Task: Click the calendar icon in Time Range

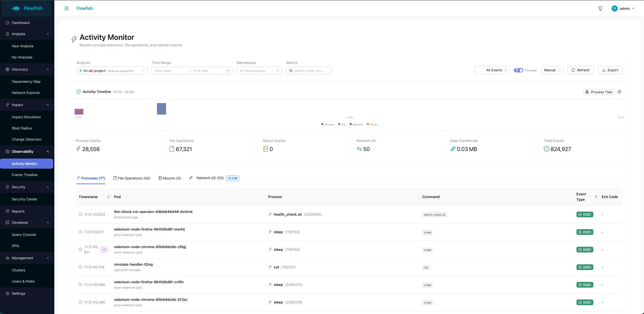Action: pyautogui.click(x=227, y=71)
